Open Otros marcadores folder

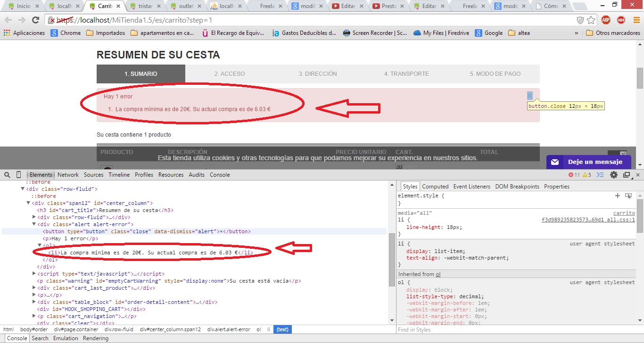click(x=613, y=33)
